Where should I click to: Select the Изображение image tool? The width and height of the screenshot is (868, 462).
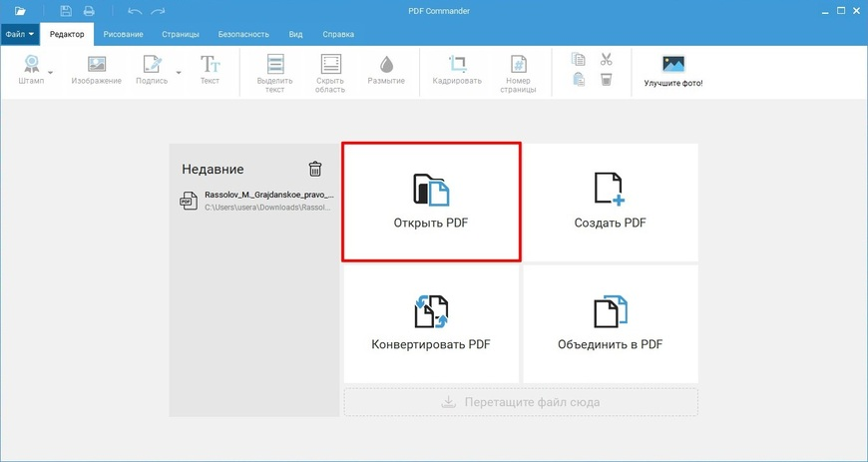pos(97,70)
